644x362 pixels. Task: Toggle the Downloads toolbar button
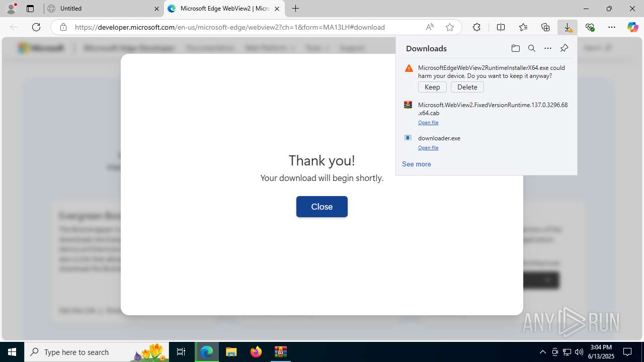click(x=568, y=27)
